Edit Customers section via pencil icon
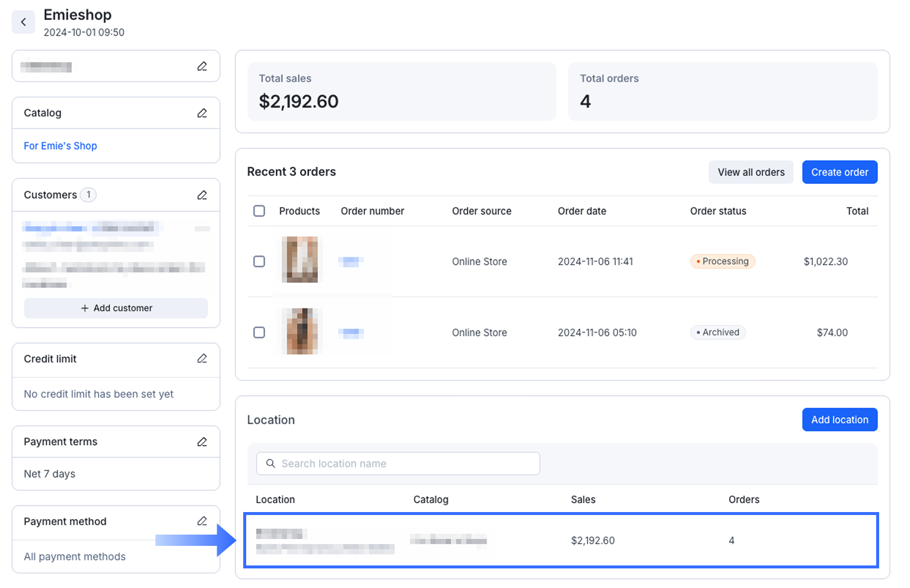The width and height of the screenshot is (910, 588). pyautogui.click(x=202, y=195)
